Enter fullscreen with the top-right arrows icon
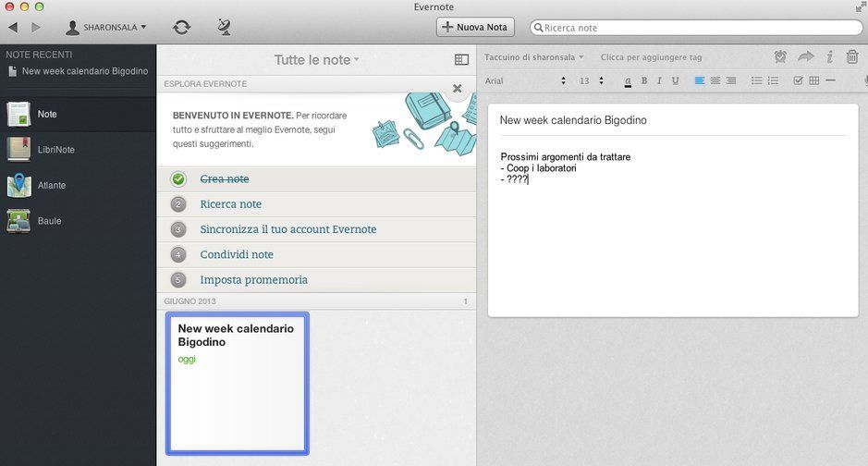Viewport: 868px width, 466px height. coord(861,7)
